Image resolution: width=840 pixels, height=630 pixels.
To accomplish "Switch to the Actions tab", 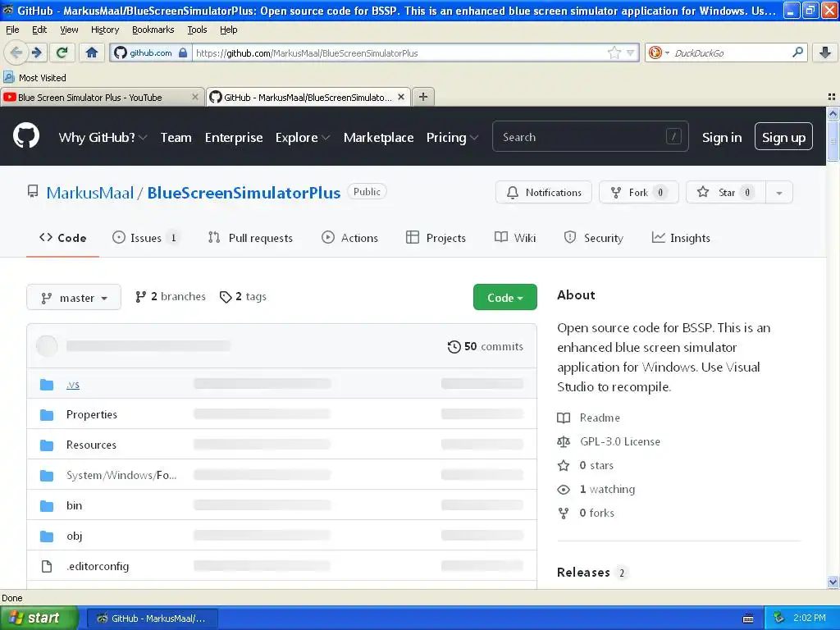I will coord(349,238).
